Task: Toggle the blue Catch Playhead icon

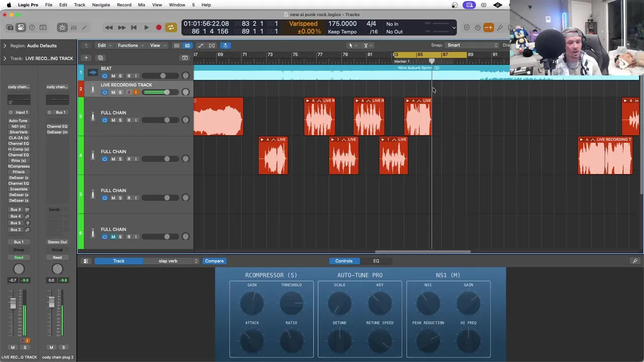Action: [x=225, y=45]
